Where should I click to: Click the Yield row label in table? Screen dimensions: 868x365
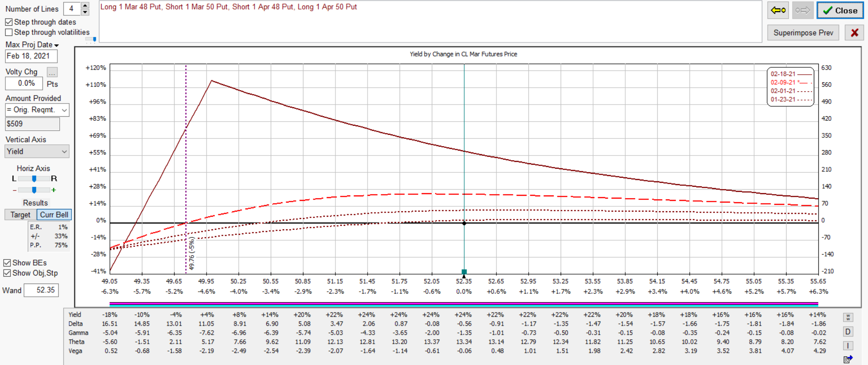[75, 315]
